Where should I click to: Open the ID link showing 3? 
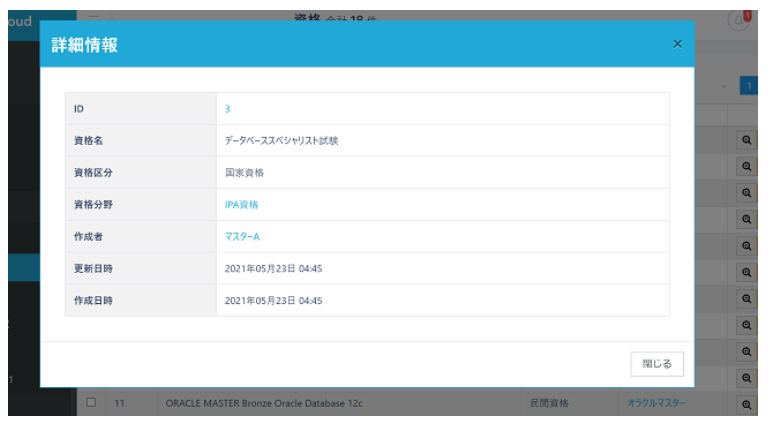(228, 108)
